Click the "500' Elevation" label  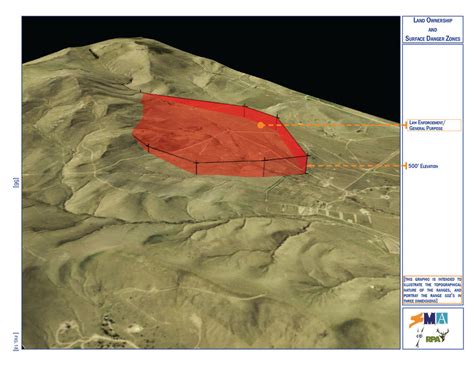[x=423, y=166]
